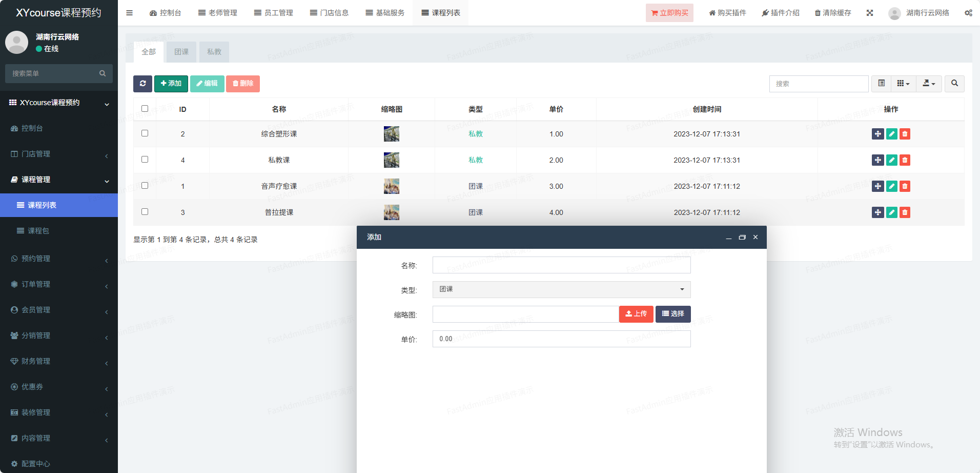Click the green edit icon for 私教课 row
Screen dimensions: 980x473
[891, 160]
